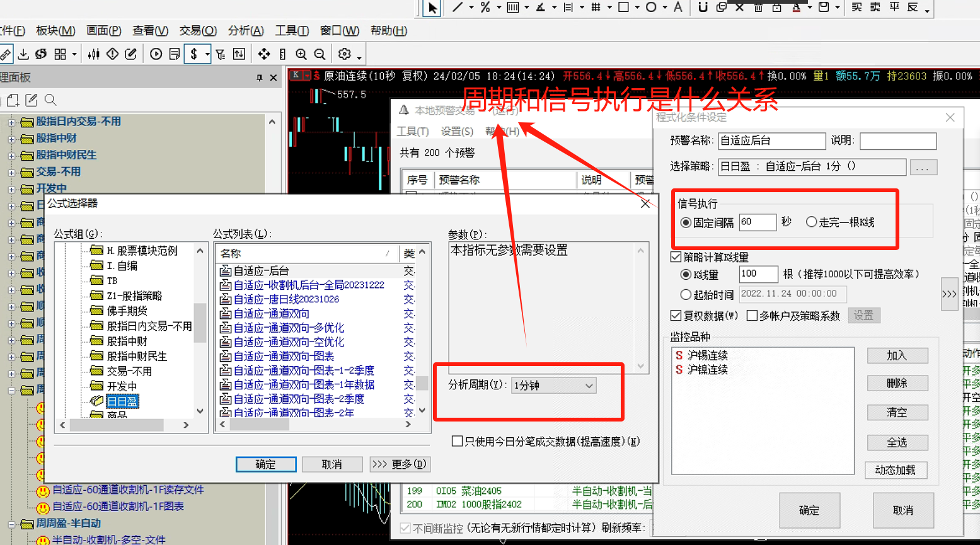
Task: Open the 分析周期 dropdown
Action: coord(553,386)
